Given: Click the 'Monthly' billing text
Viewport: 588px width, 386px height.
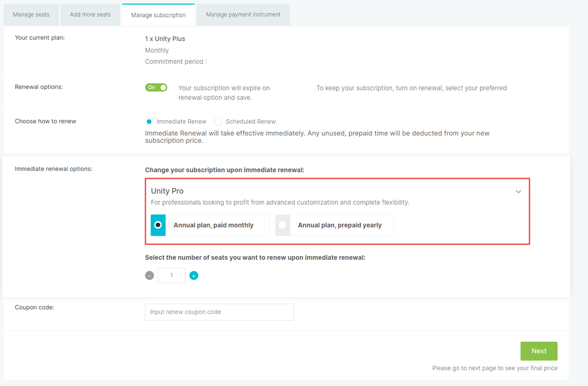Looking at the screenshot, I should click(x=157, y=50).
